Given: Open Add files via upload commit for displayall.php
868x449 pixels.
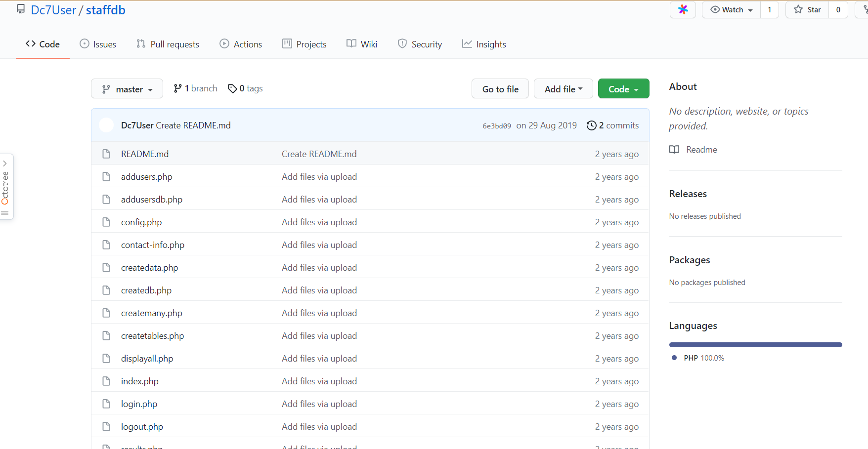Looking at the screenshot, I should 319,359.
